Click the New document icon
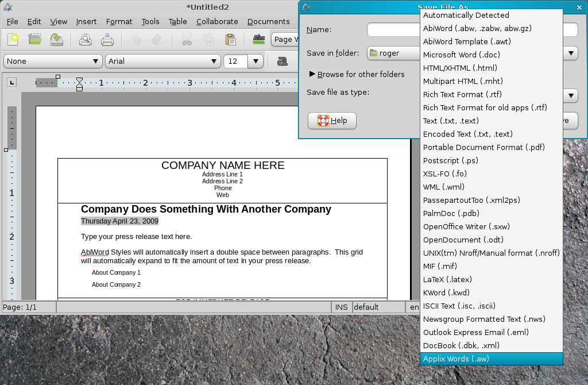This screenshot has height=385, width=588. pyautogui.click(x=14, y=40)
